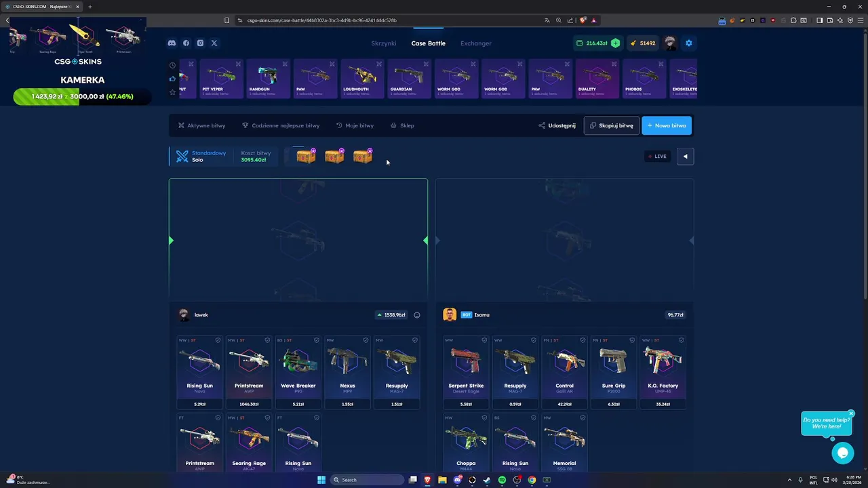Open the Case Battle tab
Image resolution: width=868 pixels, height=488 pixels.
click(429, 43)
